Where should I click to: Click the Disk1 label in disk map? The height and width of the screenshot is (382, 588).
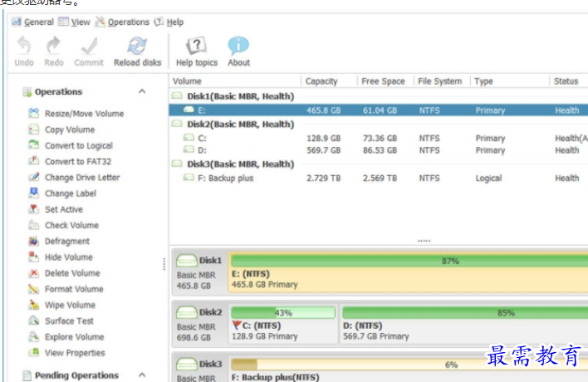[210, 260]
